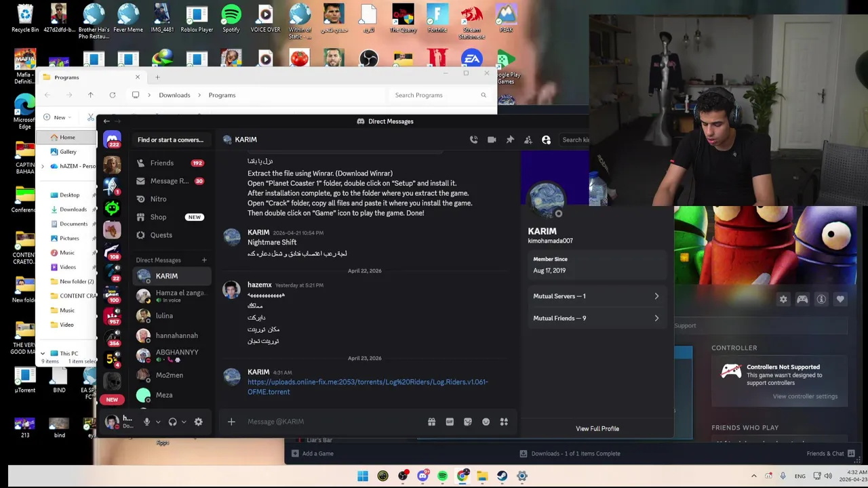The height and width of the screenshot is (488, 868).
Task: Open the lulina conversation
Action: (x=171, y=315)
